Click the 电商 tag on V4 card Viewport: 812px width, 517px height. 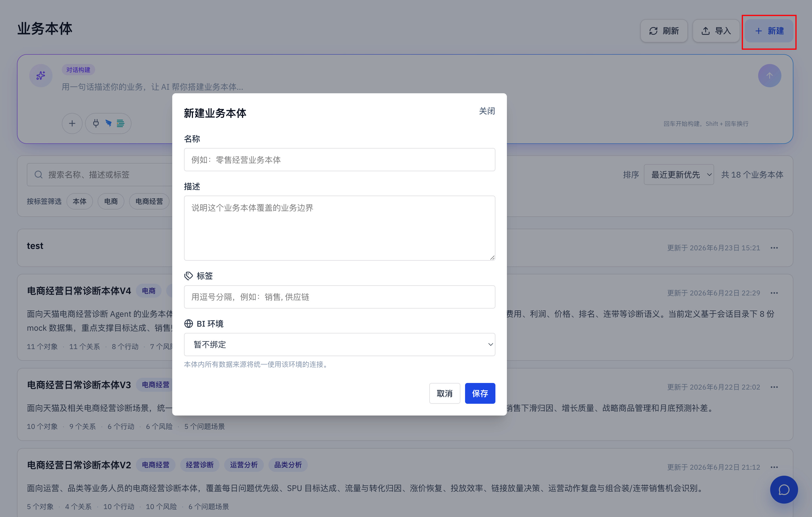click(149, 291)
